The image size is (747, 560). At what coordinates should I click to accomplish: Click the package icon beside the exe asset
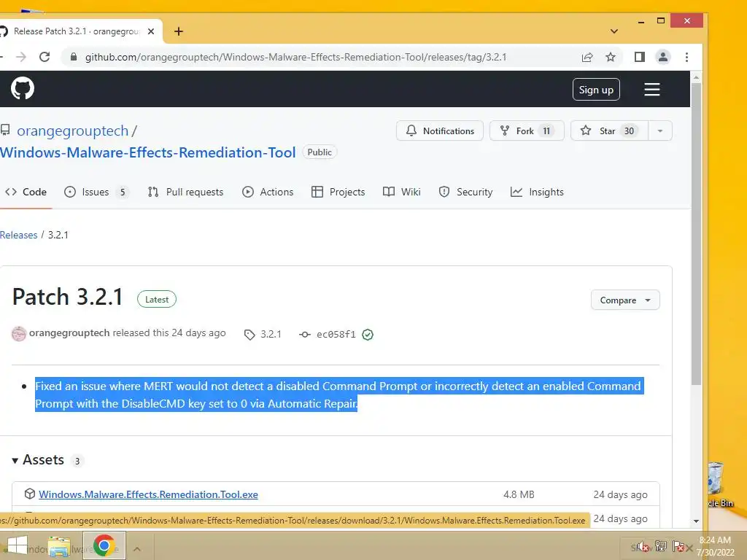[29, 494]
